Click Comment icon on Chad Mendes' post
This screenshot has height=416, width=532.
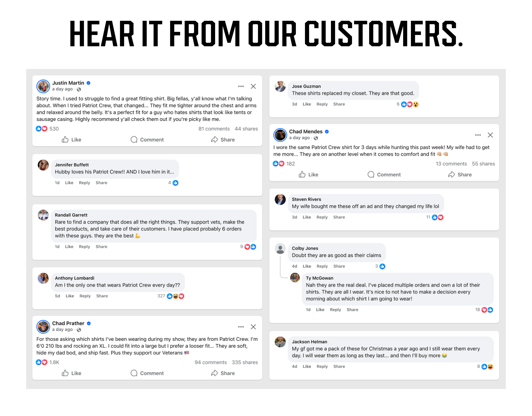point(371,174)
